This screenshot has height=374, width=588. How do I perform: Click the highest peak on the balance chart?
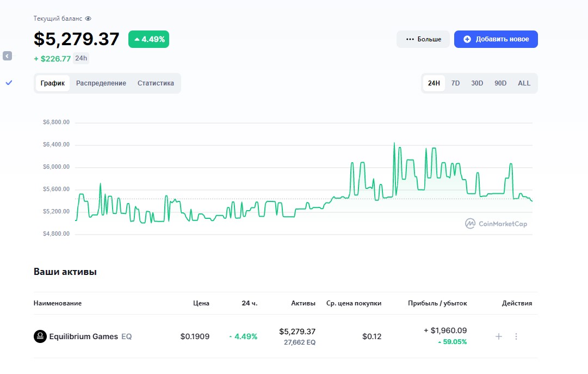394,143
